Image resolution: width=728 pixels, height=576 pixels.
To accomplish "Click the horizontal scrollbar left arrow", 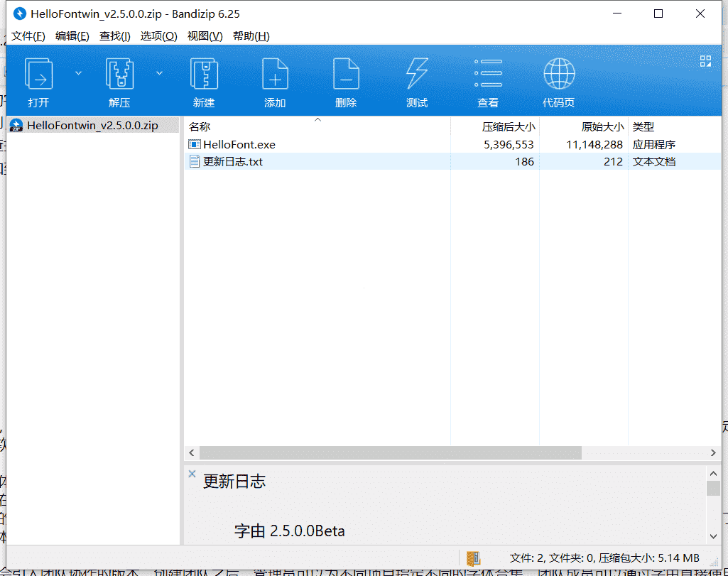I will click(x=192, y=452).
